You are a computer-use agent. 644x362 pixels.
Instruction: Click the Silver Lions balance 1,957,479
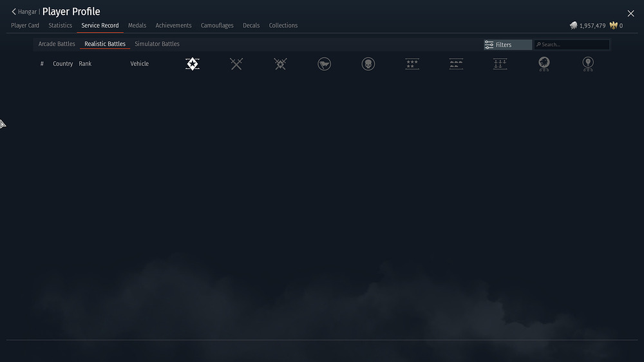coord(592,26)
